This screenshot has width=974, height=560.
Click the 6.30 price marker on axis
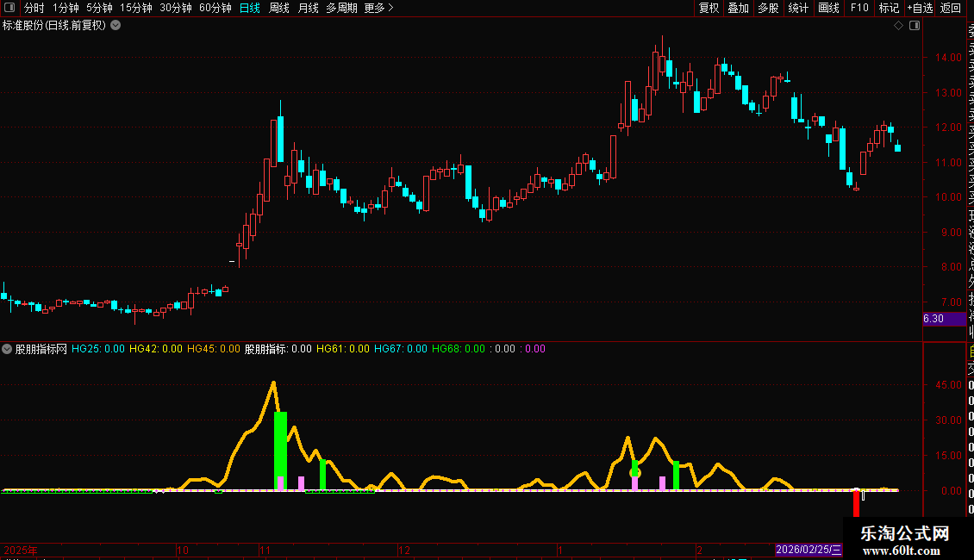coord(944,319)
